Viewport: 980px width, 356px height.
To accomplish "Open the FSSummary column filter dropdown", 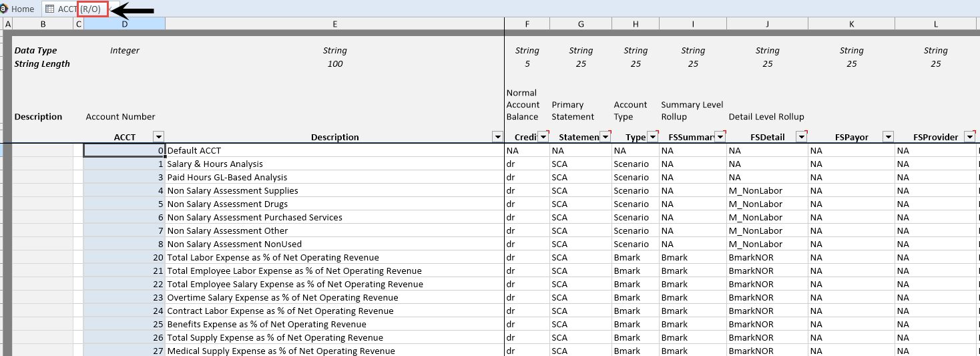I will (x=720, y=137).
